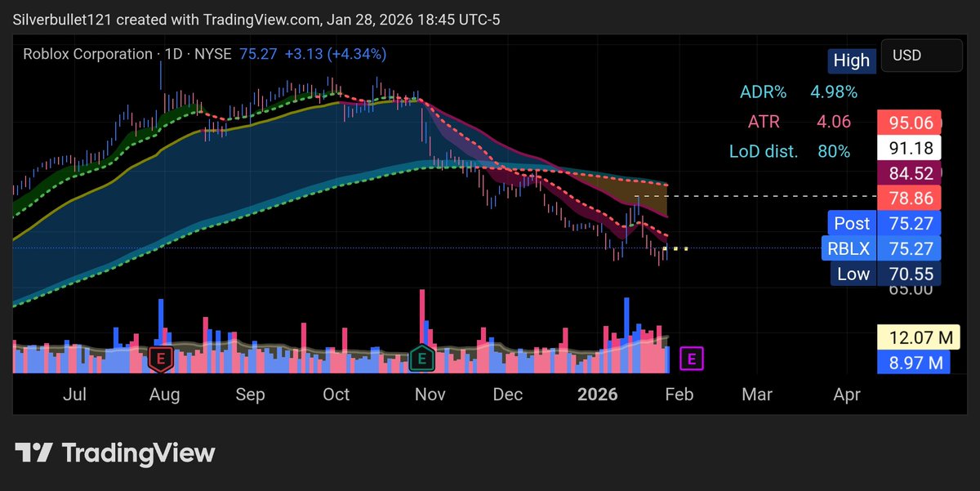
Task: Click the Apr label on the time axis
Action: tap(847, 394)
